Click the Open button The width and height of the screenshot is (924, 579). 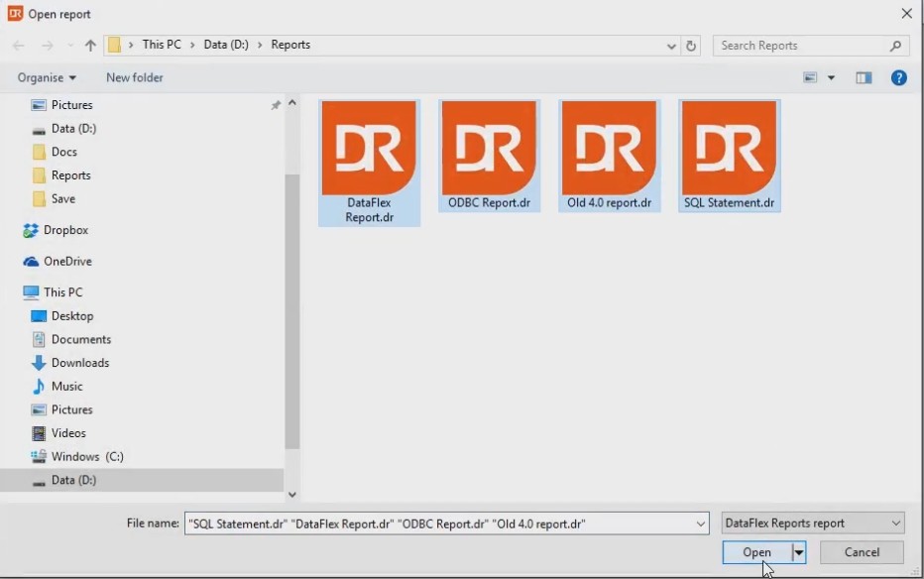tap(756, 552)
